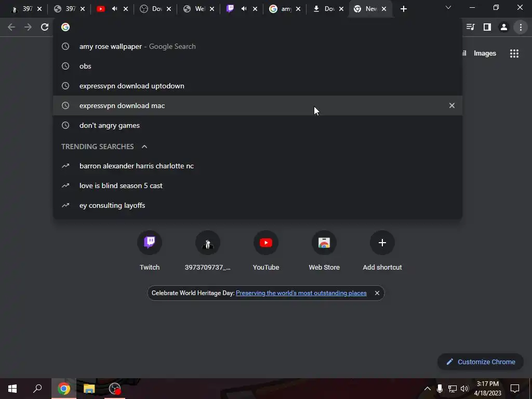Open the Windows taskbar search

(37, 389)
